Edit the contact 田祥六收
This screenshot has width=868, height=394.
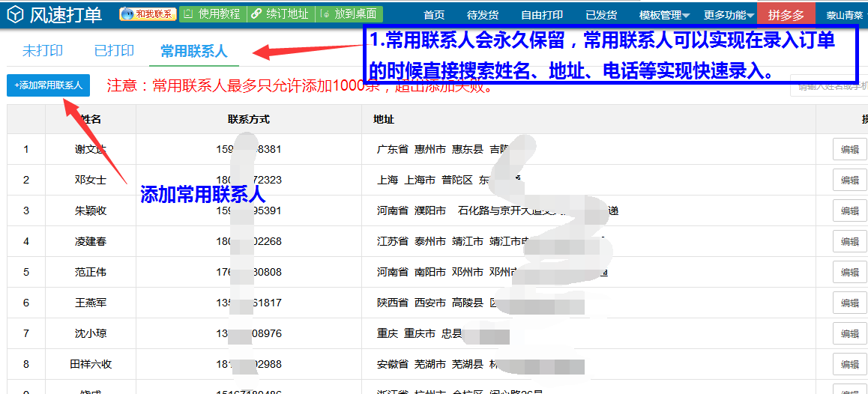coord(850,364)
